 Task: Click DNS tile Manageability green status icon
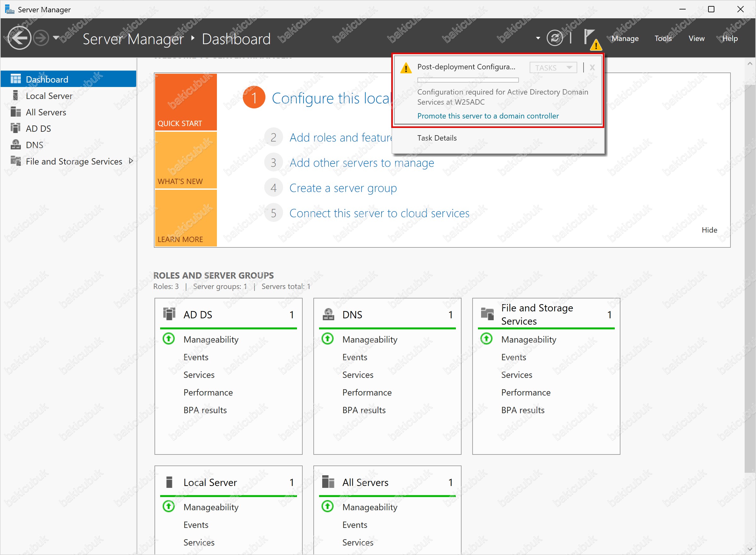coord(328,338)
